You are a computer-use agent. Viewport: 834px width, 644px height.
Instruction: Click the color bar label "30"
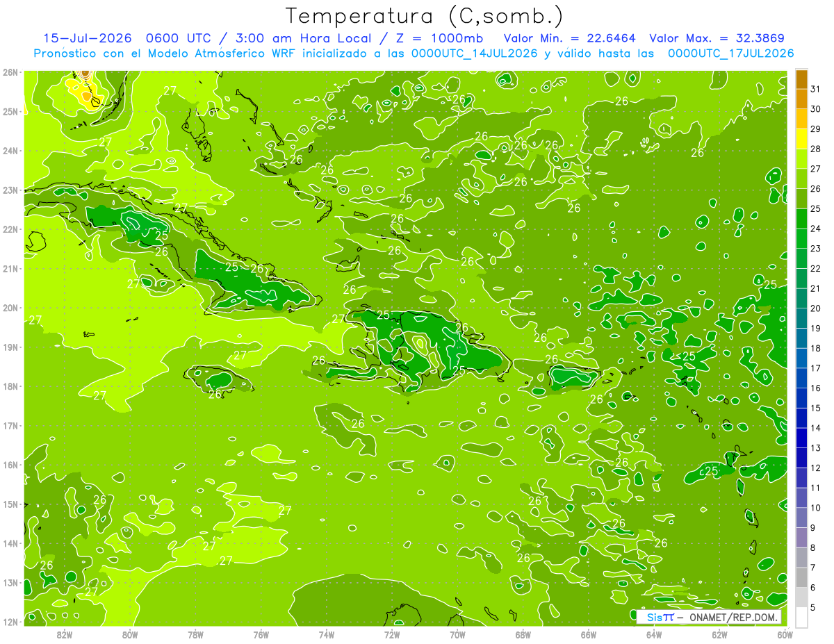(x=816, y=109)
